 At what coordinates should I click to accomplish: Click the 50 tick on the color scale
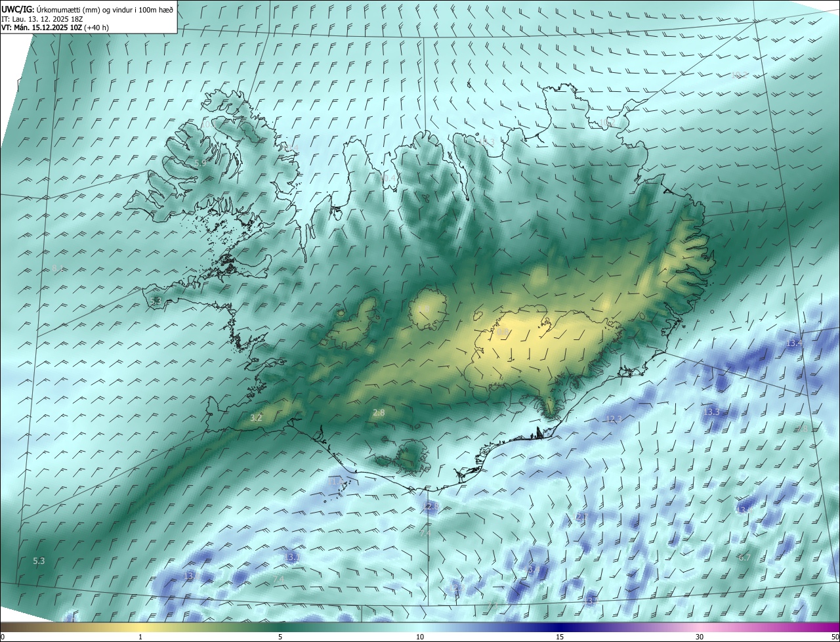835,637
